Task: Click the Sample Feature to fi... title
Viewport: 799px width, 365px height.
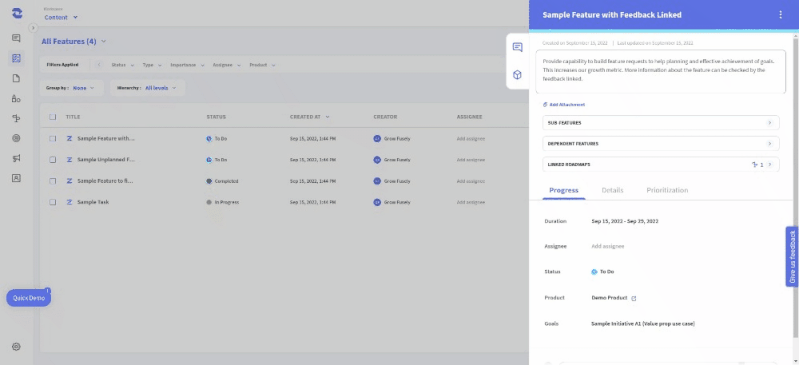Action: click(105, 181)
